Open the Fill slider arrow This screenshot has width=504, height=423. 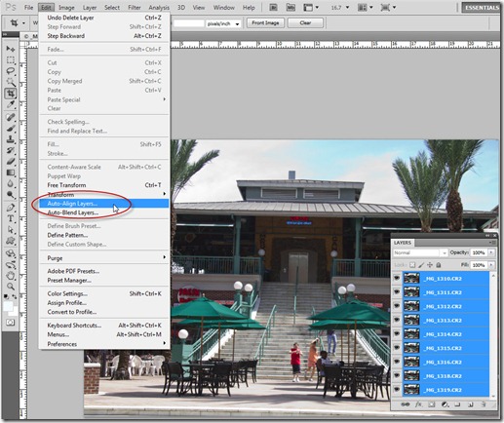491,265
